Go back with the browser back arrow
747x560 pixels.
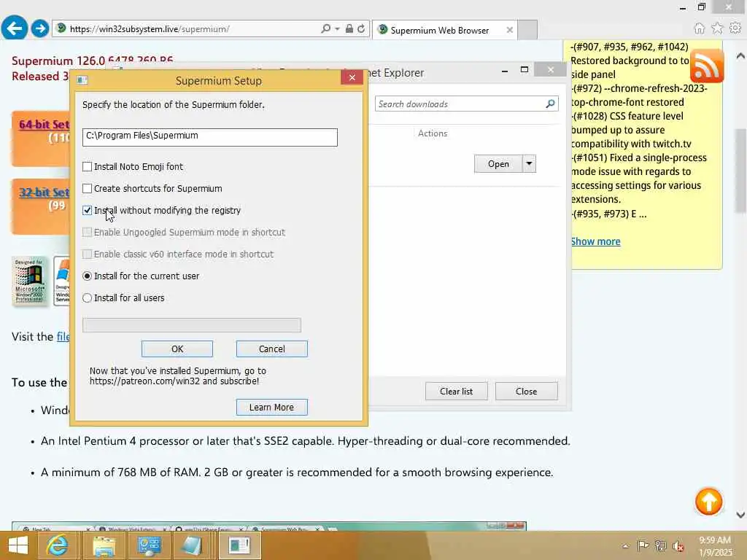tap(15, 28)
